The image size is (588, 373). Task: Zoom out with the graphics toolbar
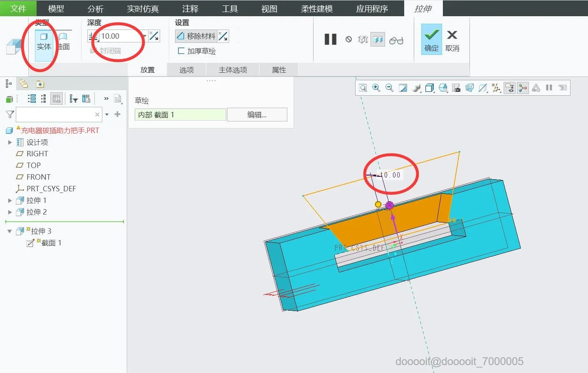[x=390, y=88]
